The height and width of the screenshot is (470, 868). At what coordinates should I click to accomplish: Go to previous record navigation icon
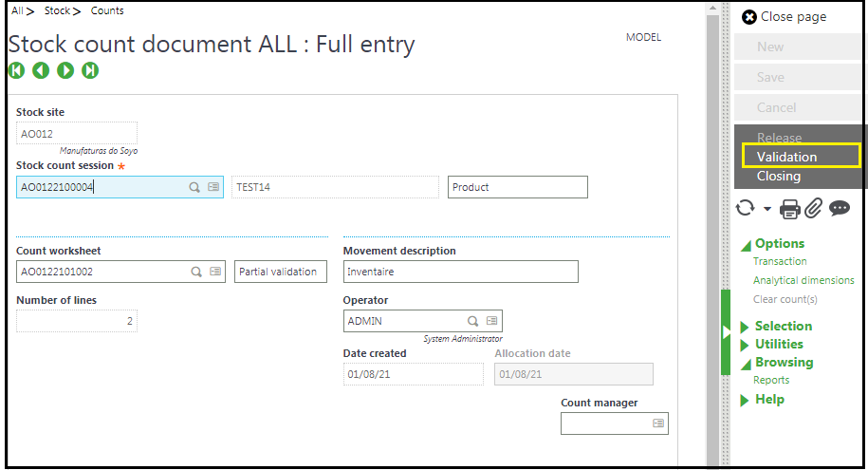41,70
